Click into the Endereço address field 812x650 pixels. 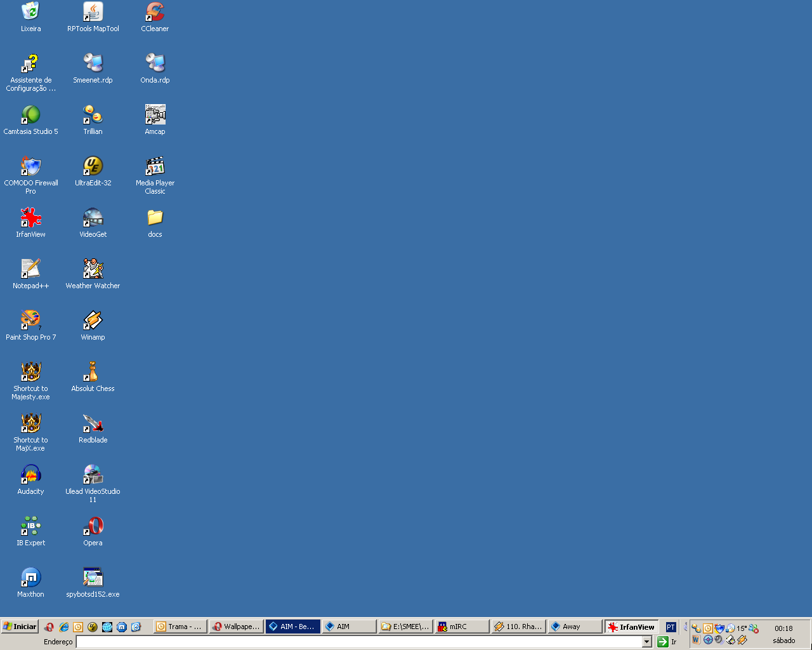coord(359,642)
